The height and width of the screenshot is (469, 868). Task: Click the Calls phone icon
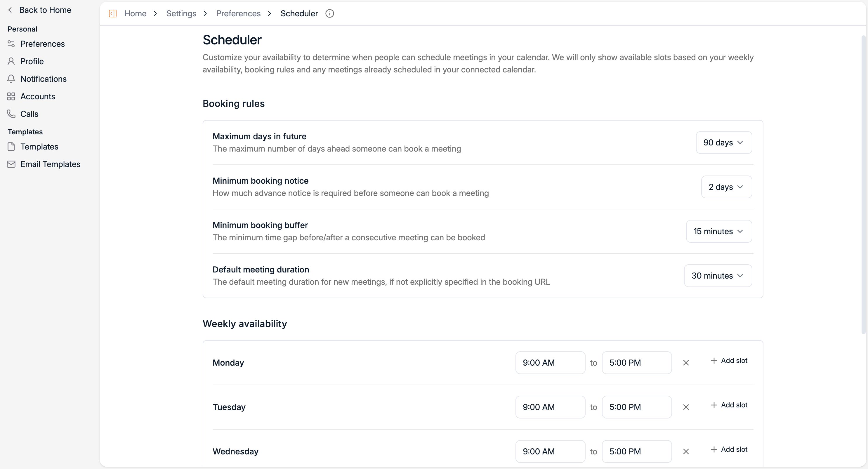tap(11, 114)
